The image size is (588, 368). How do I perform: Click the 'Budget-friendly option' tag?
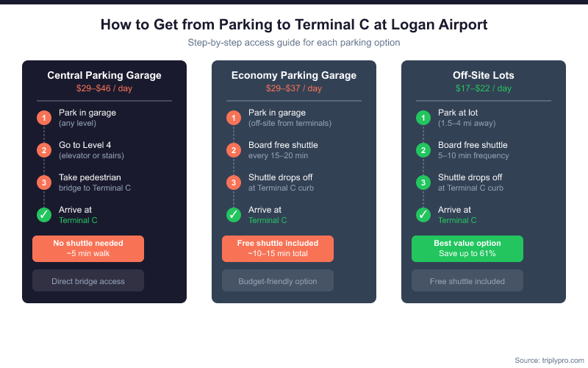point(278,281)
